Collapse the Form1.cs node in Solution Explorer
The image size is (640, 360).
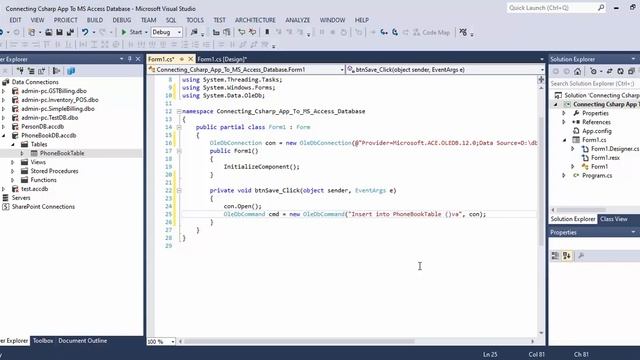pos(564,140)
